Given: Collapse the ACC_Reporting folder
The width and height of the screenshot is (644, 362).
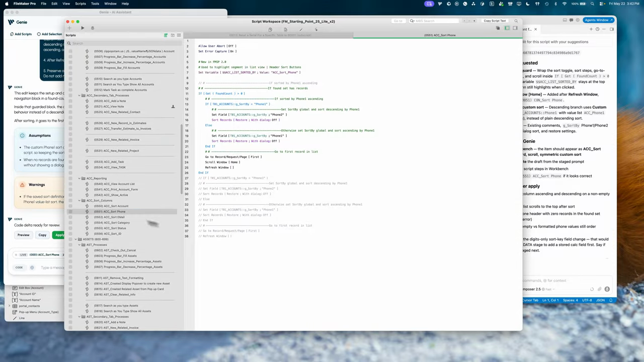Looking at the screenshot, I should coord(79,178).
